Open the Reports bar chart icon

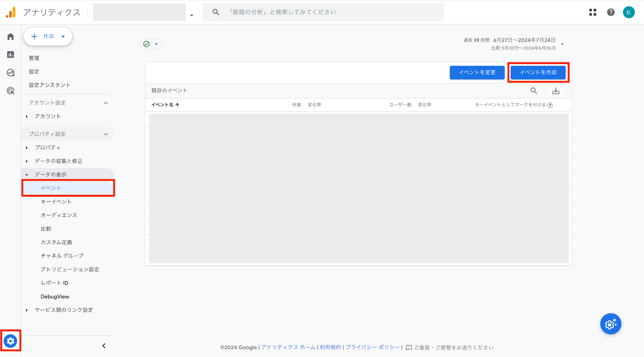pos(10,55)
